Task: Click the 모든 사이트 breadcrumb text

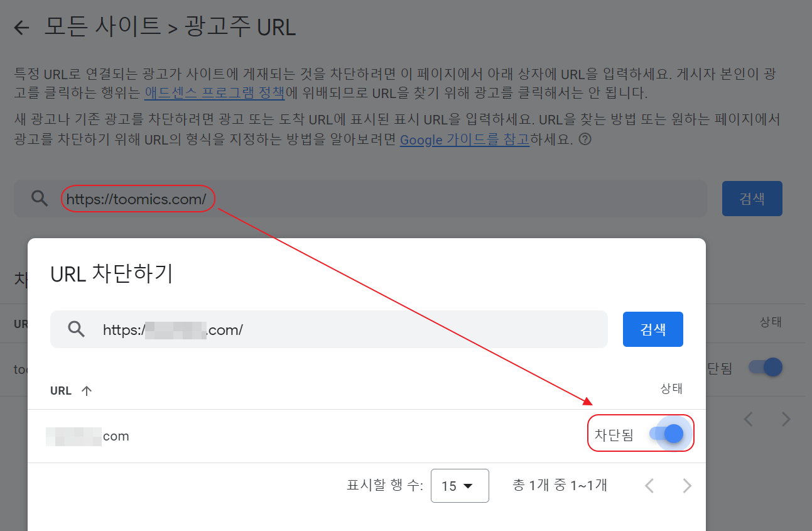Action: (102, 27)
